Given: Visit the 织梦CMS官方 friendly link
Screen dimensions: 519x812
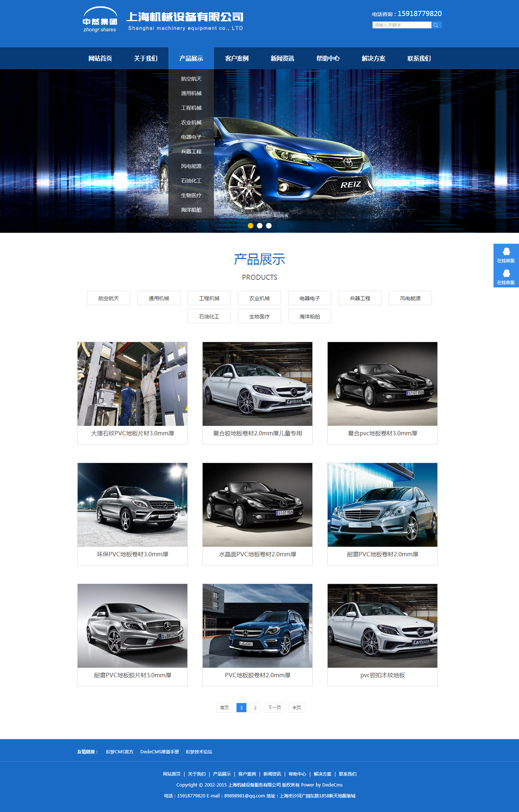Looking at the screenshot, I should coord(120,752).
